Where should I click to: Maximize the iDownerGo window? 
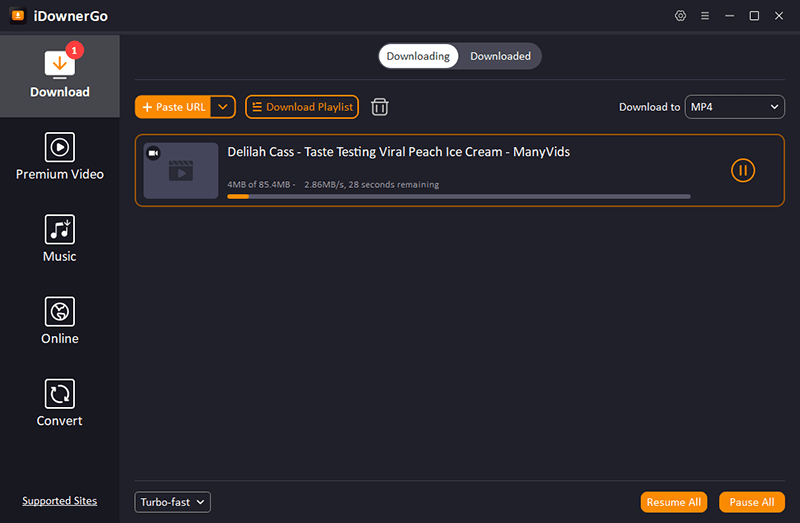754,16
